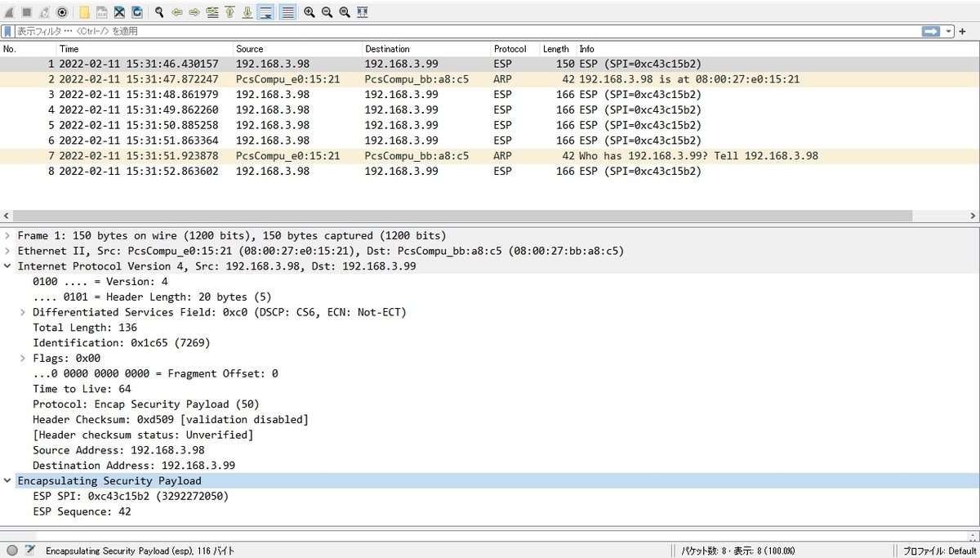Screen dimensions: 980x558
Task: Close the capture file icon
Action: click(x=119, y=11)
